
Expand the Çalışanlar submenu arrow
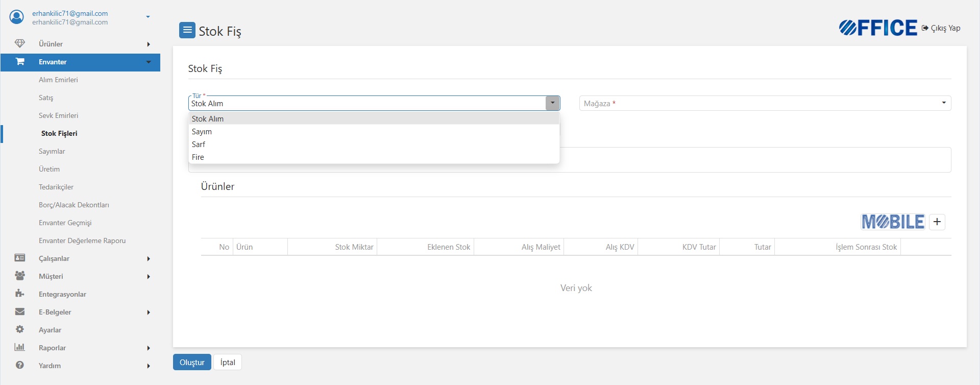[149, 259]
